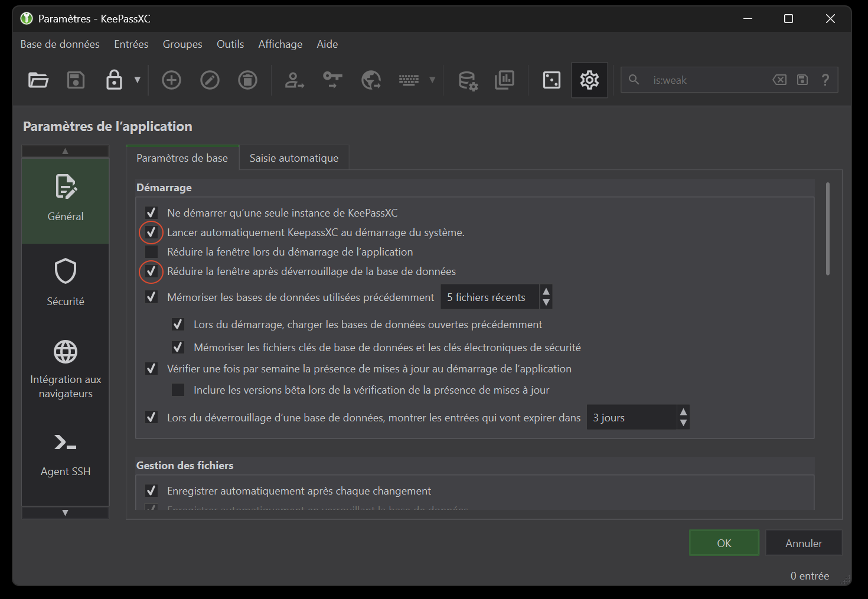
Task: Uncheck launch KeepassXC at system startup
Action: (x=151, y=233)
